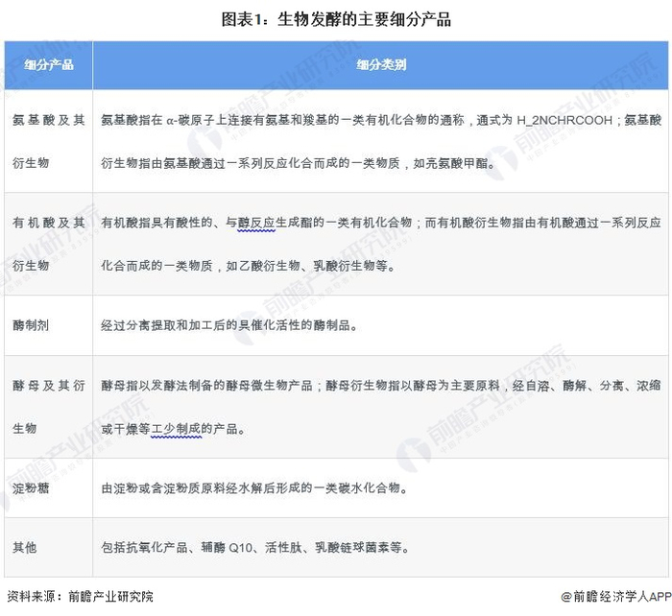Click the 淀粉糖 row label

pyautogui.click(x=31, y=488)
